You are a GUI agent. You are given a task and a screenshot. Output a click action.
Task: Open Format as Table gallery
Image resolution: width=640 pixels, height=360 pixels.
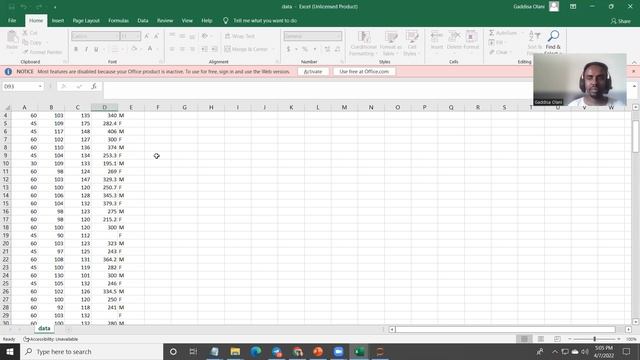[x=391, y=43]
